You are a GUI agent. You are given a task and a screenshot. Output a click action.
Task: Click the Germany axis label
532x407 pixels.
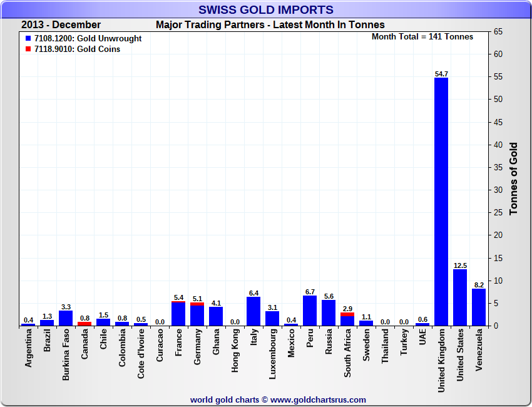[197, 351]
